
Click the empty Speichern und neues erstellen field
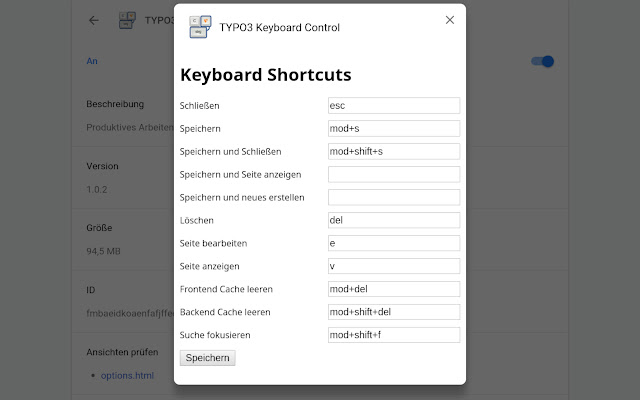[x=394, y=197]
